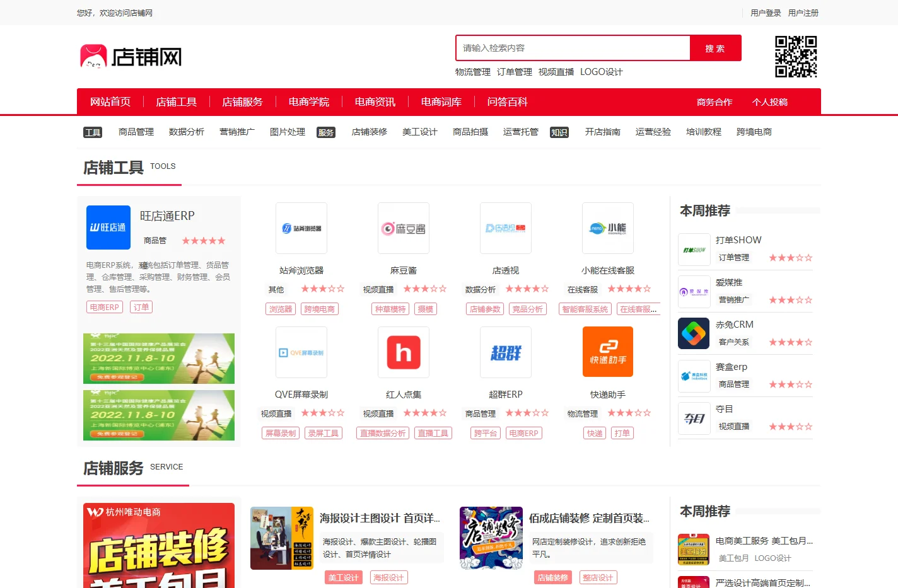Focus the search input field
Image resolution: width=898 pixels, height=588 pixels.
pos(573,48)
